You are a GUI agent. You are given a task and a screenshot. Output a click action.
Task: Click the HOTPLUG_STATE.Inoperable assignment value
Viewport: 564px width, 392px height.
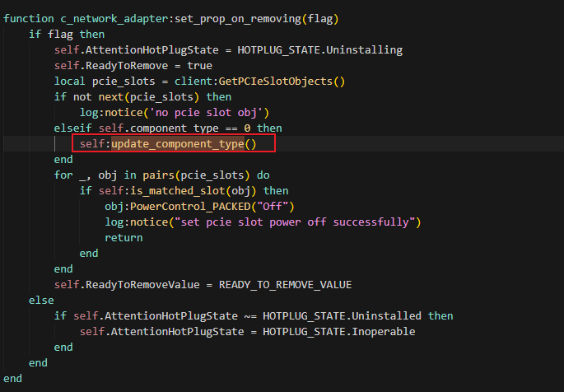click(x=338, y=332)
